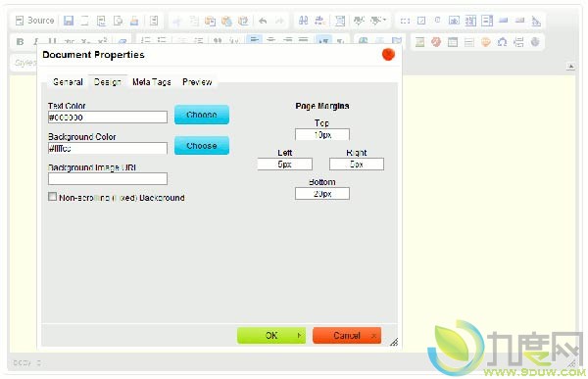Click the Insert Image icon

click(419, 42)
